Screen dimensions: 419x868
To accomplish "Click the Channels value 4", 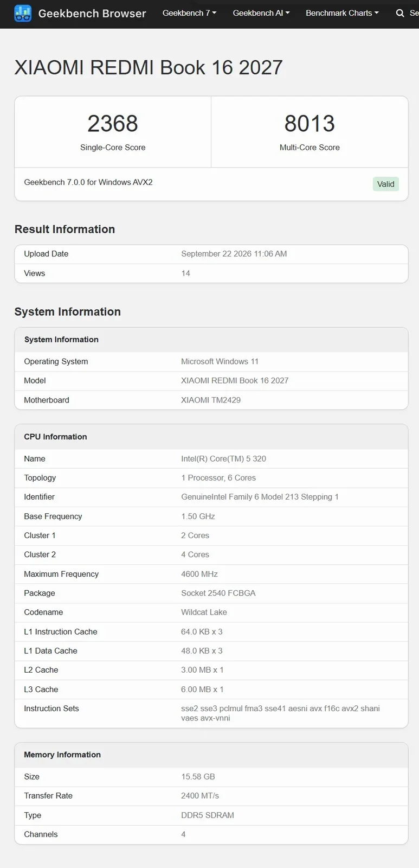I will click(x=183, y=834).
